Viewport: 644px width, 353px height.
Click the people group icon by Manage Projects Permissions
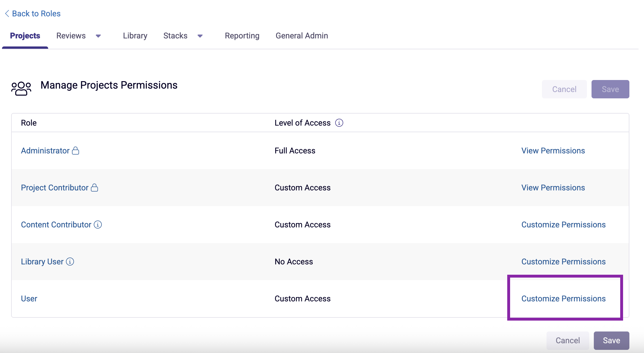[x=21, y=88]
